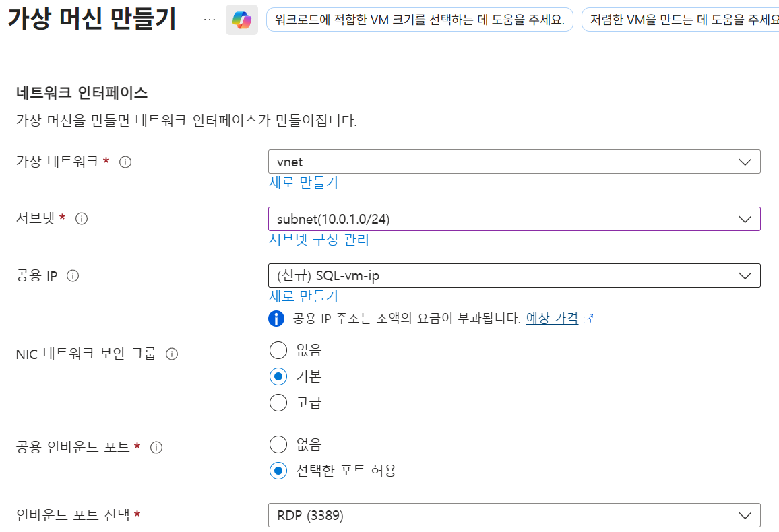Click 새로 만들기 under 가상 네트워크
779x532 pixels.
303,182
